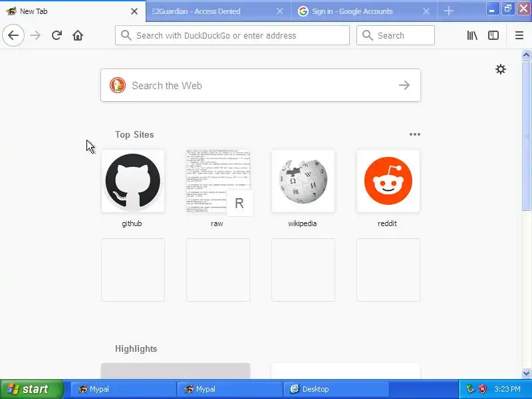Open a new tab with plus button
Screen dimensions: 532x399
(448, 11)
